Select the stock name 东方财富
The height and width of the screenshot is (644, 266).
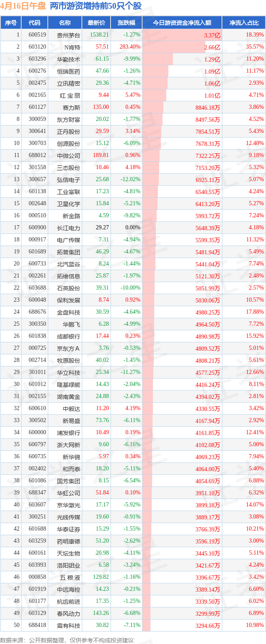[x=69, y=119]
